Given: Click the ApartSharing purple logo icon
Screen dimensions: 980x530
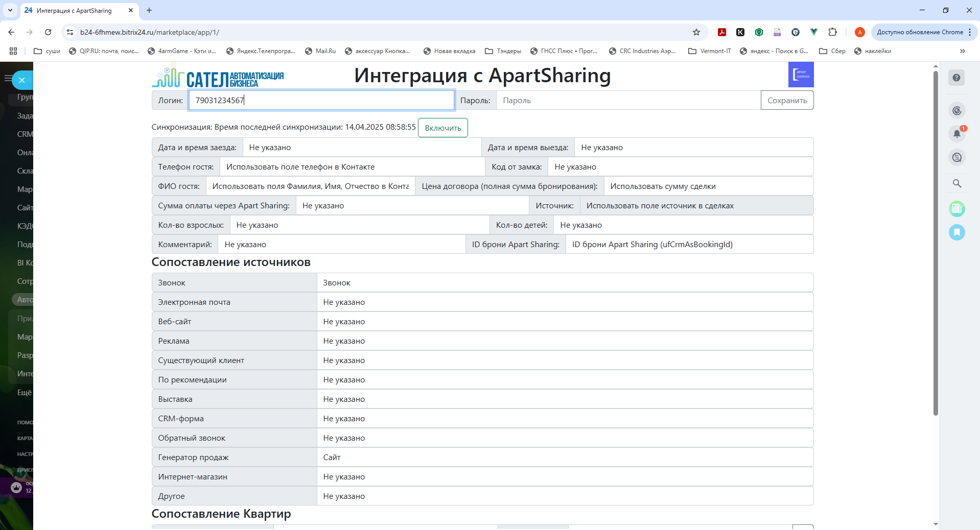Looking at the screenshot, I should [801, 75].
